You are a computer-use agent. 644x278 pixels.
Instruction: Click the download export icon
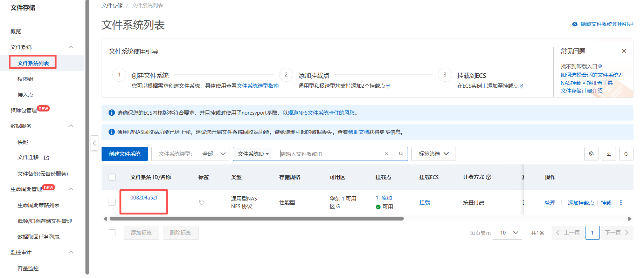609,154
